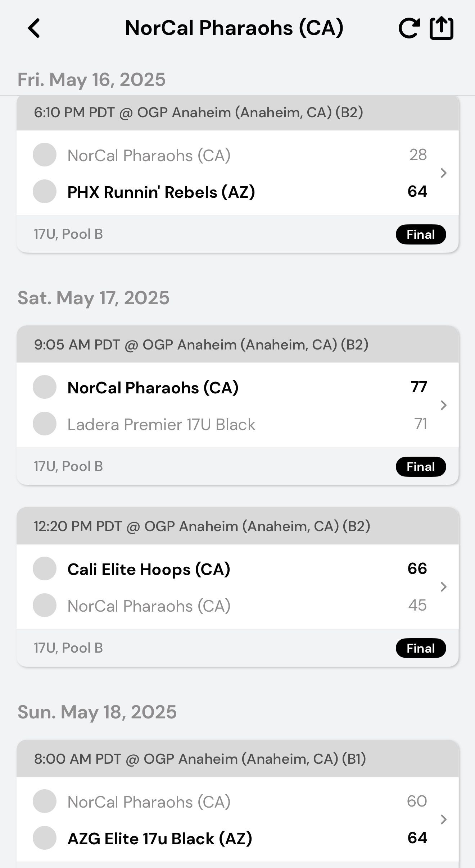Screen dimensions: 475x868
Task: Open PHX Runnin' Rebels game details chevron
Action: (x=443, y=173)
